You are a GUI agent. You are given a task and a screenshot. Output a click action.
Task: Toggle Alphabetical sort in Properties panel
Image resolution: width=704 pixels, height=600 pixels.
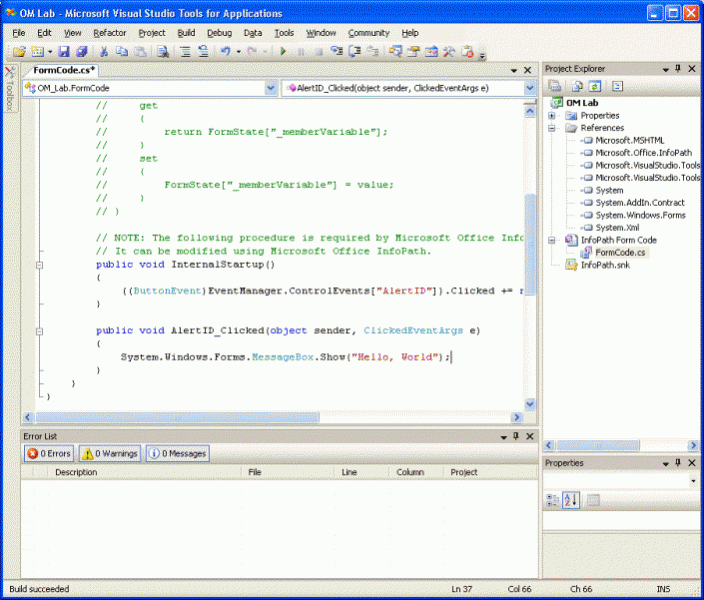571,500
